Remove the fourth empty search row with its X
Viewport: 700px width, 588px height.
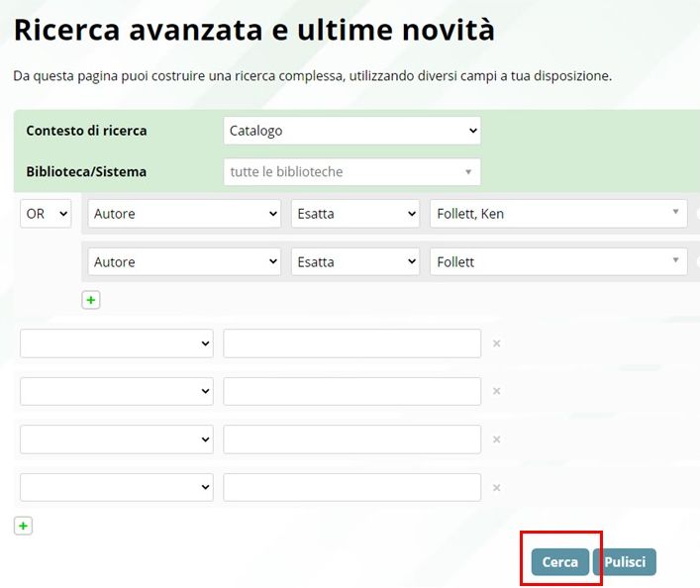point(497,487)
